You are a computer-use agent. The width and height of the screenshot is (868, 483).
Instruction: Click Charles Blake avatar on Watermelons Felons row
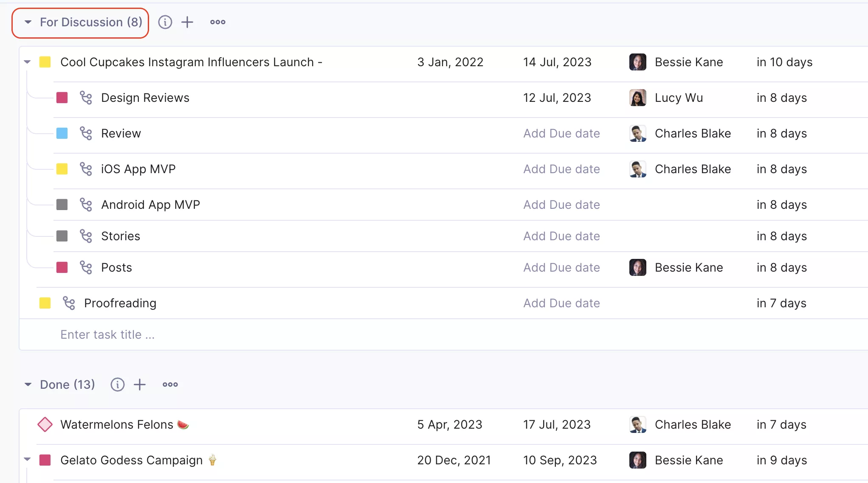coord(638,424)
